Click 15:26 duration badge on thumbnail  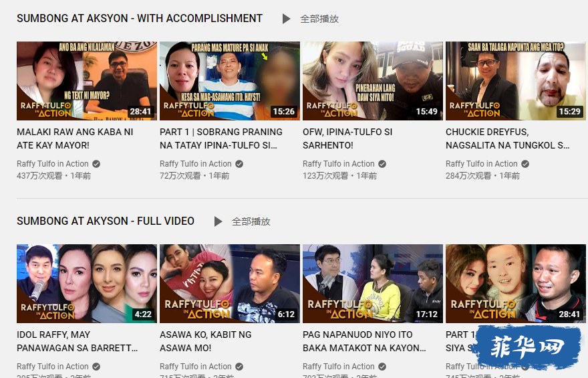283,112
